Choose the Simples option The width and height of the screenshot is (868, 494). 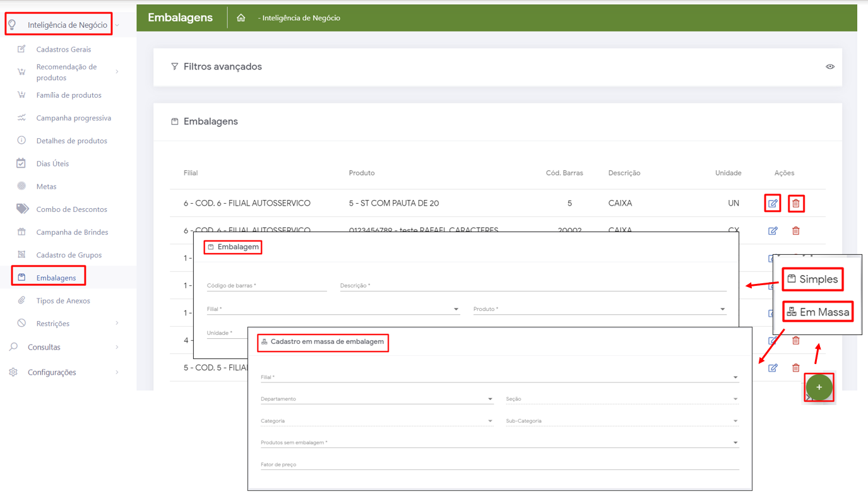point(813,279)
